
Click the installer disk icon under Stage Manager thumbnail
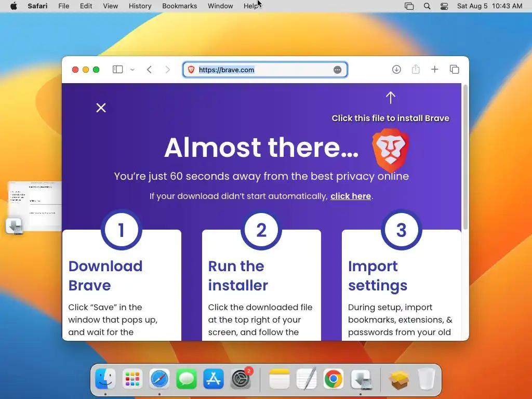[x=14, y=226]
